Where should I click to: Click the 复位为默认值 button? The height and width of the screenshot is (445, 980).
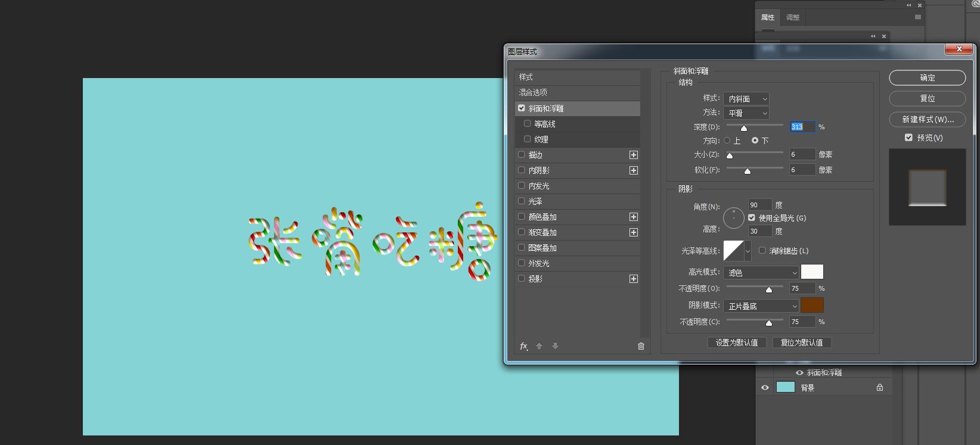(802, 343)
